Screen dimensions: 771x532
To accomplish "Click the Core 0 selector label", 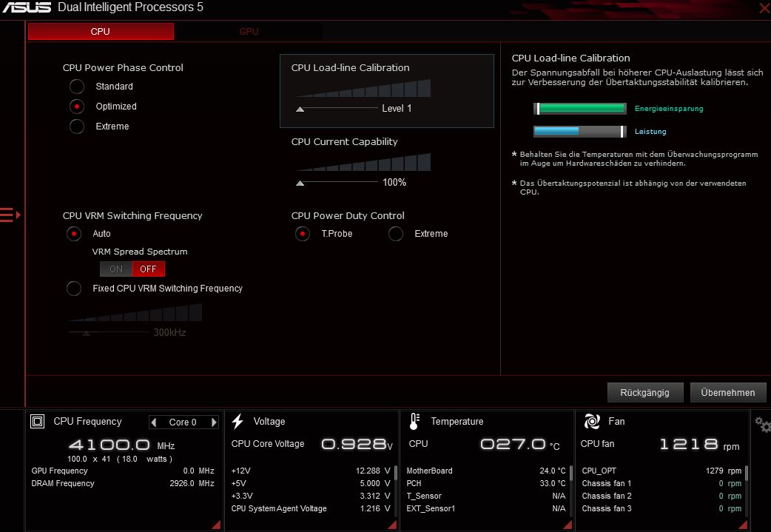I will (183, 422).
